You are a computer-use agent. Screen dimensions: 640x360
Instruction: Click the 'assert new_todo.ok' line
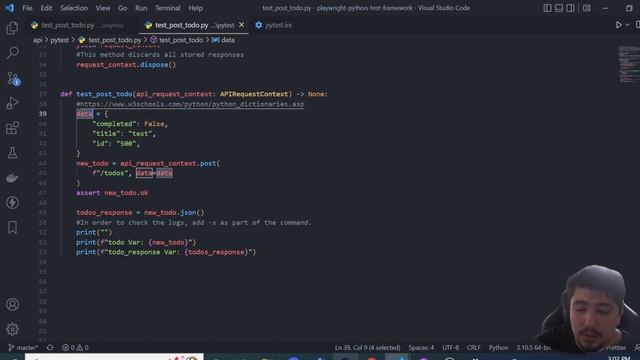112,193
